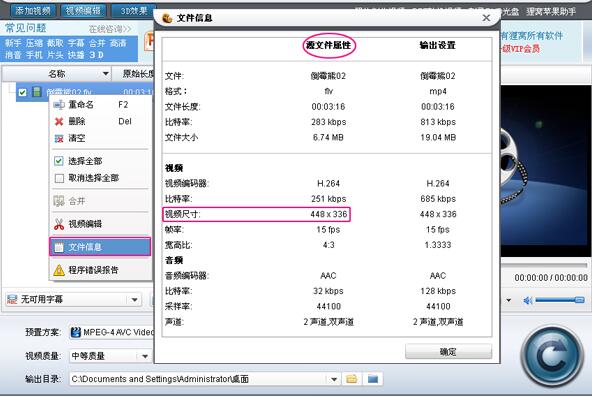
Task: Open the 快捷 help topic
Action: click(x=76, y=55)
